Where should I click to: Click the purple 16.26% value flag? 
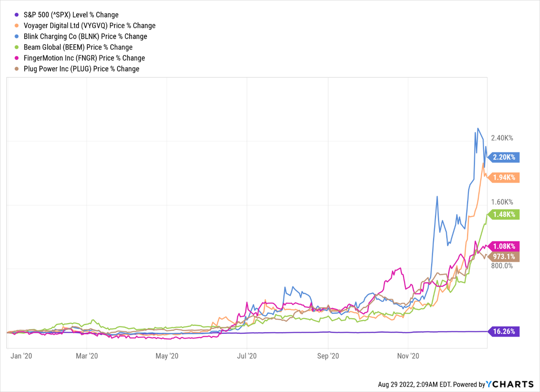click(504, 332)
